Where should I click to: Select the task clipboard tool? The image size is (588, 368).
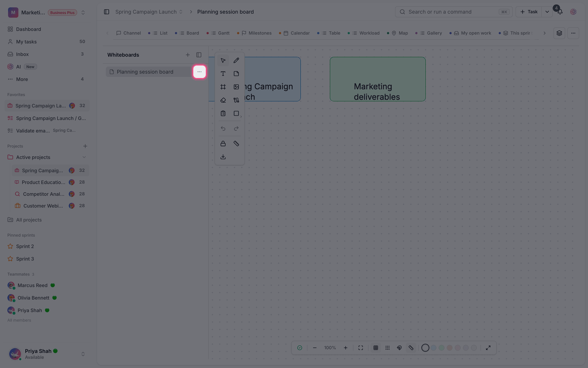point(223,113)
